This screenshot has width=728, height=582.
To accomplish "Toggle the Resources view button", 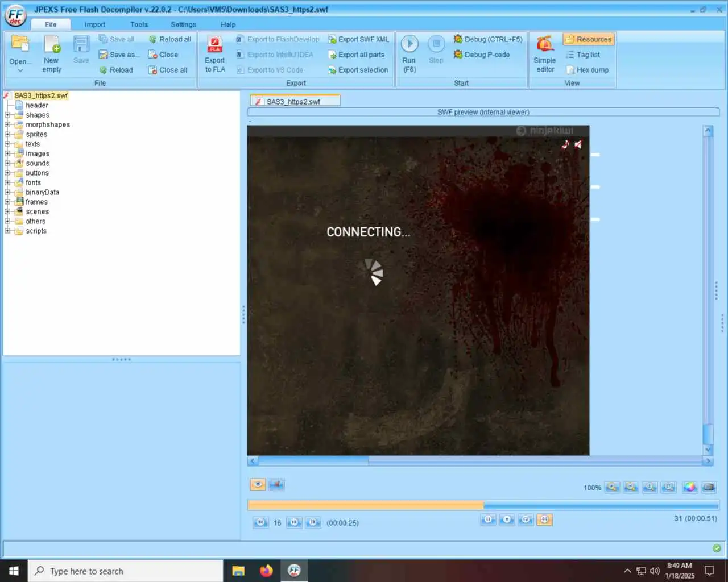I will 589,39.
